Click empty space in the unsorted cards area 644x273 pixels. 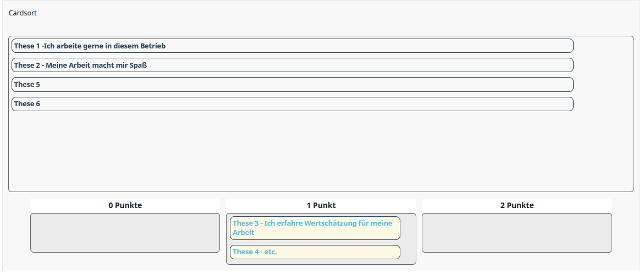pyautogui.click(x=321, y=152)
